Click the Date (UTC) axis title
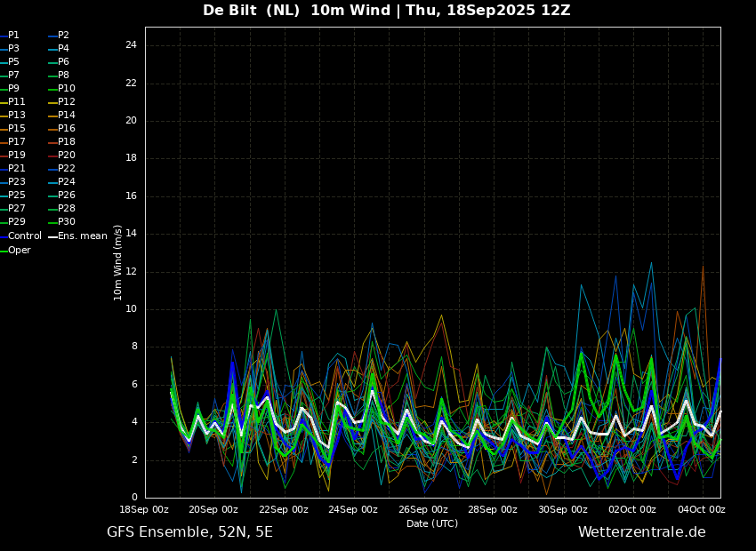The image size is (756, 551). (432, 523)
